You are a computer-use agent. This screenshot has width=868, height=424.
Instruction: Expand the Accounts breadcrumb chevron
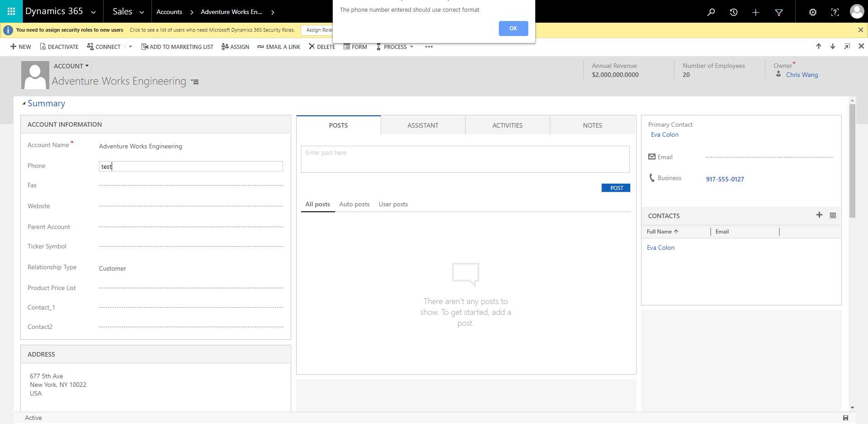(192, 12)
